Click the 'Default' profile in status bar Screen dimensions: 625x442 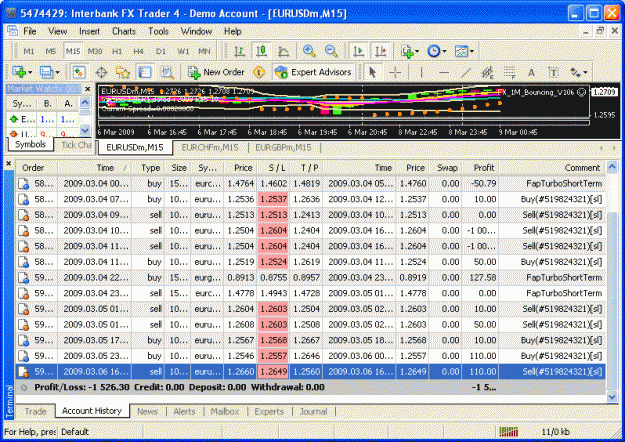click(75, 432)
